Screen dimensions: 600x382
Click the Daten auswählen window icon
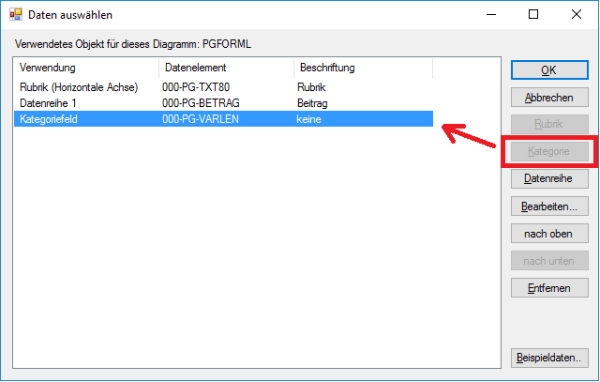[x=16, y=15]
